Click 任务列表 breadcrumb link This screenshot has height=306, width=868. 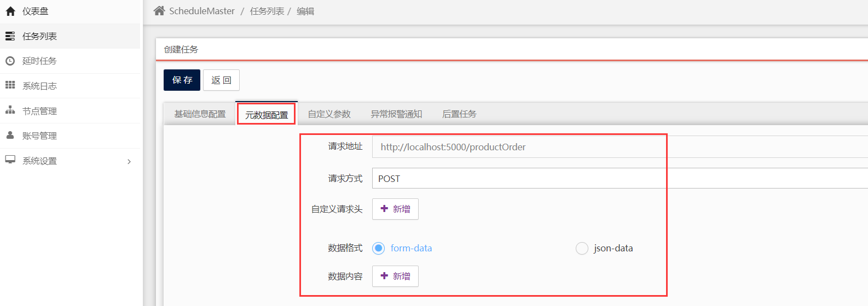(x=267, y=11)
